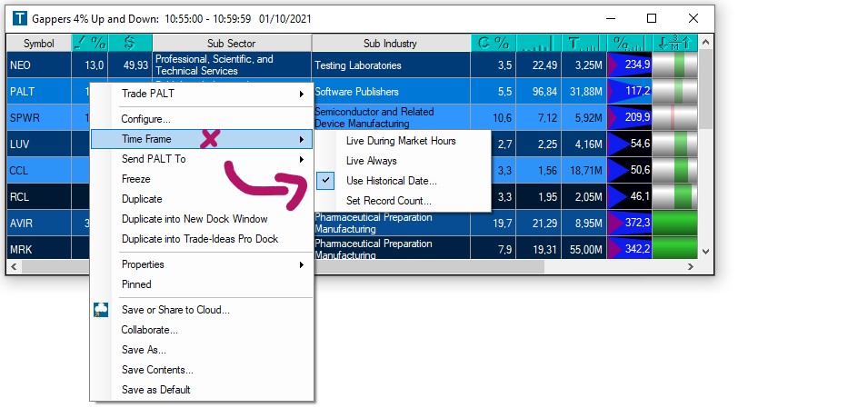
Task: Enable the Live Always option
Action: click(x=371, y=161)
